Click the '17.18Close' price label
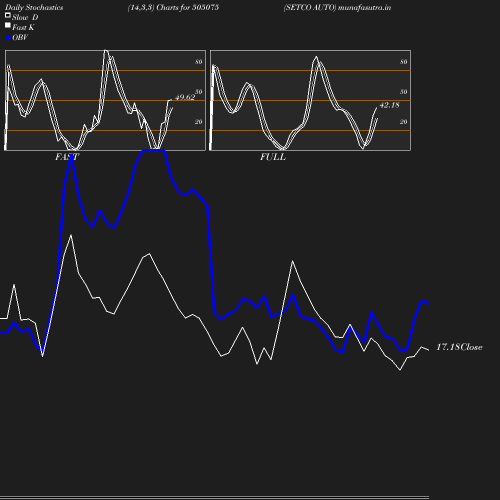 [459, 347]
